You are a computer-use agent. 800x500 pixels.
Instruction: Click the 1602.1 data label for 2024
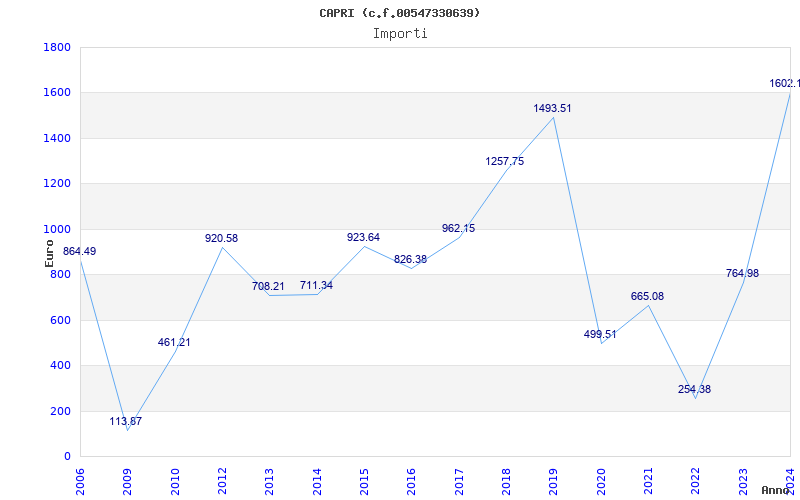pos(785,83)
